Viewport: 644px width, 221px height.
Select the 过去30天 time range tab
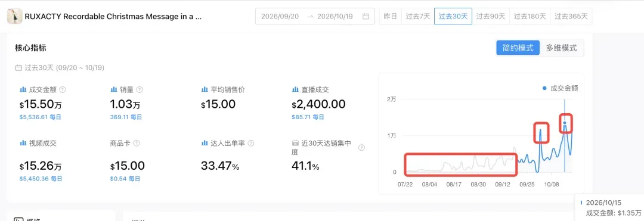point(453,17)
